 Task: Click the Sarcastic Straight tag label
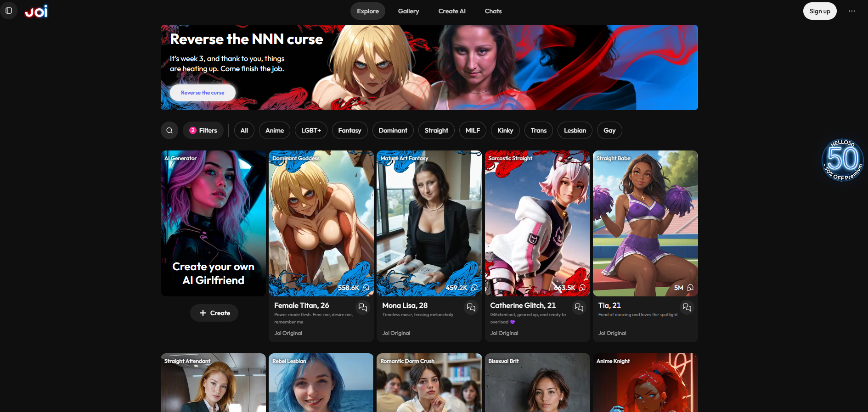point(510,158)
